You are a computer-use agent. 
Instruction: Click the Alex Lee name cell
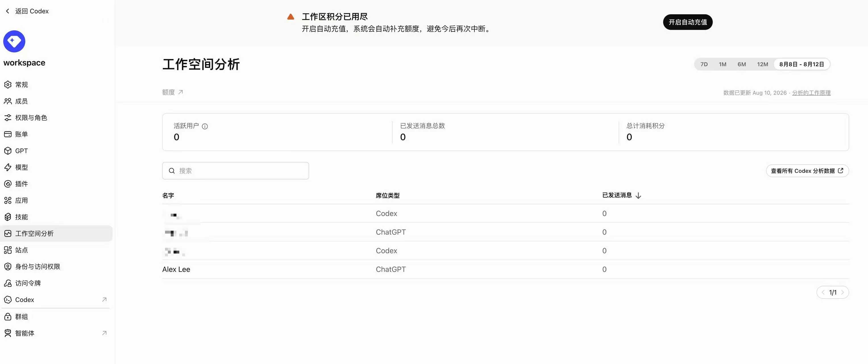176,270
